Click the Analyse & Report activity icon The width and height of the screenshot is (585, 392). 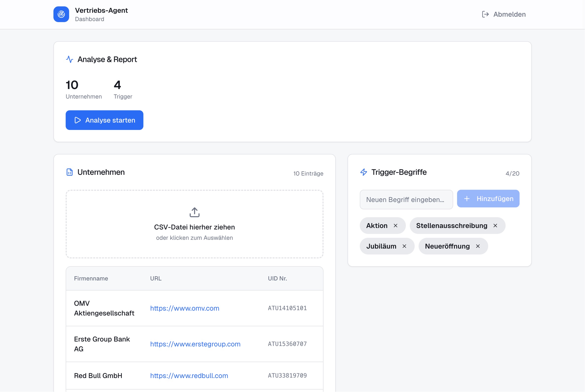(x=69, y=59)
